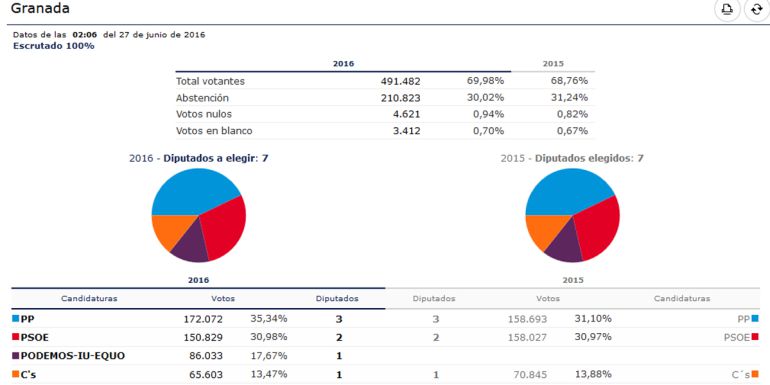
Task: Click the 150.829 PSOE votes value
Action: 203,338
